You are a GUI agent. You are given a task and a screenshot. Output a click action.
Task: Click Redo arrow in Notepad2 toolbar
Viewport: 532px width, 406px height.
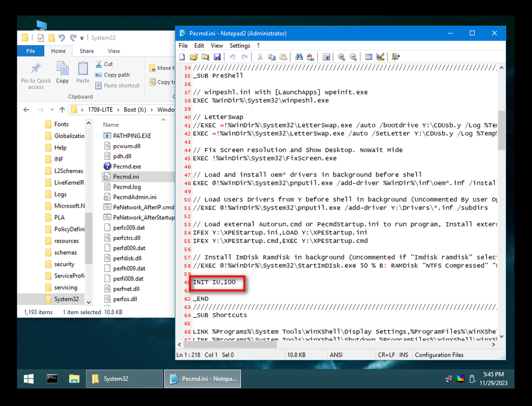[244, 57]
